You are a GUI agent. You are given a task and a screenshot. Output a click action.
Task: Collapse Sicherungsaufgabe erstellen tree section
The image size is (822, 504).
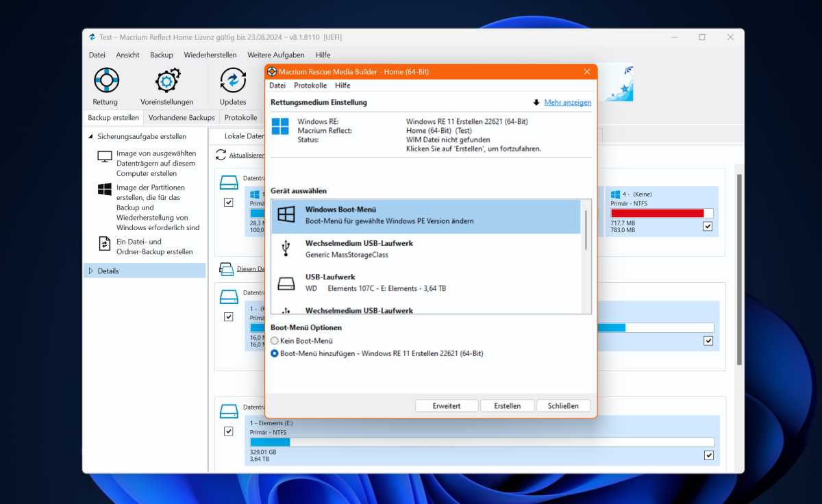pos(91,136)
